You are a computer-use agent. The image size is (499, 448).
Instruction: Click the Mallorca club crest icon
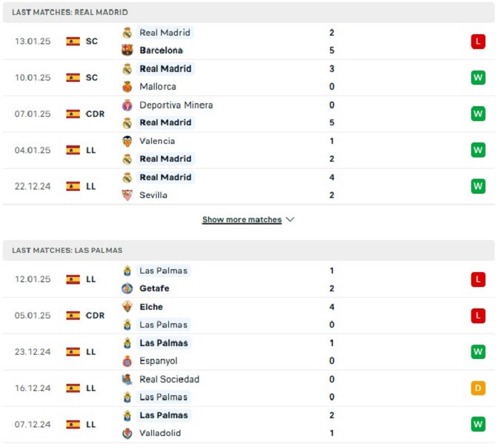click(127, 86)
